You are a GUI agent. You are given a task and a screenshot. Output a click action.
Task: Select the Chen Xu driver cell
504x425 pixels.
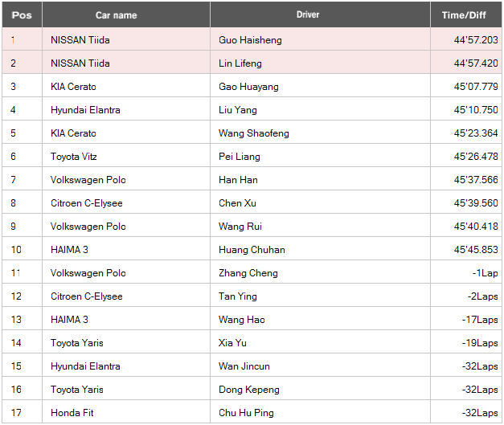tap(320, 202)
